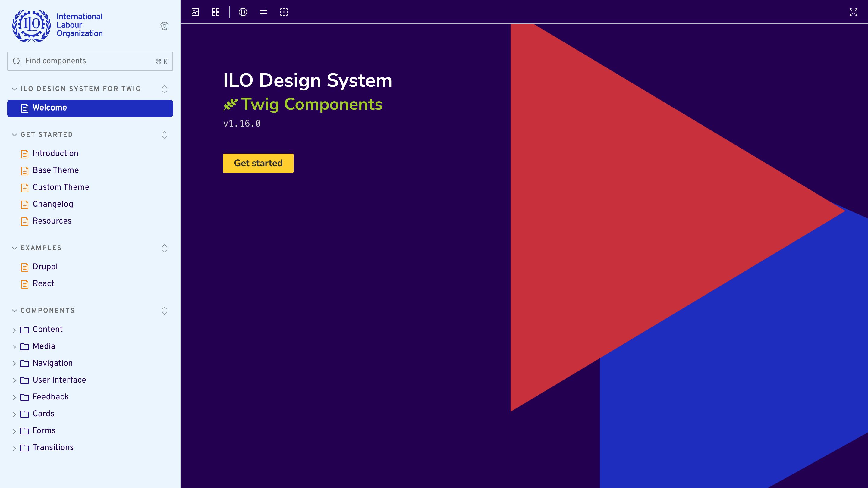Click the User Interface folder icon
This screenshot has width=868, height=488.
click(x=25, y=380)
